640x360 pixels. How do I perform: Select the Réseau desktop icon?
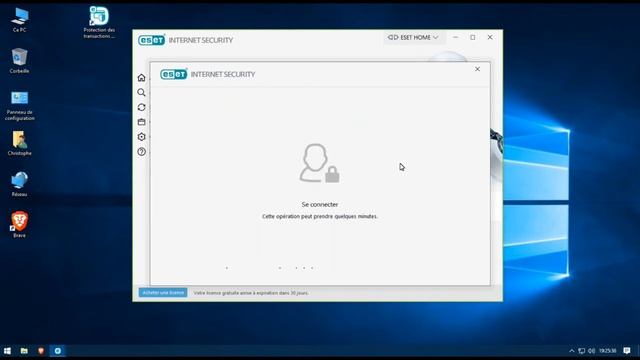19,184
